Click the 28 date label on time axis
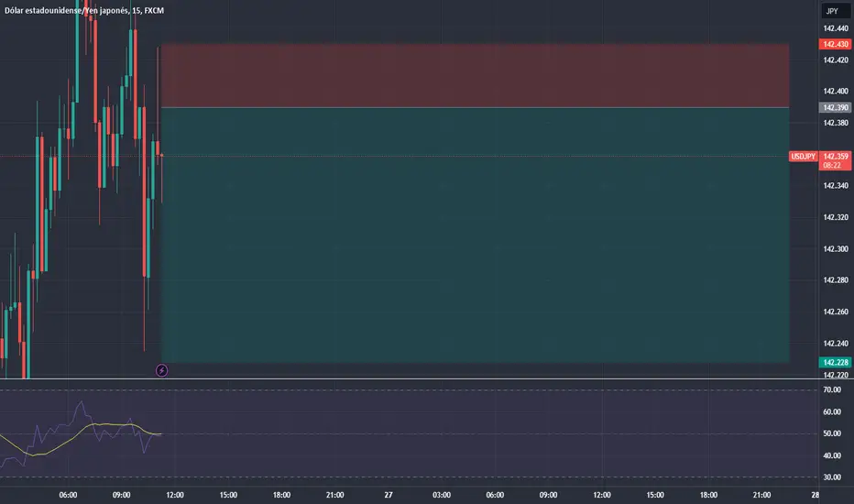Screen dimensions: 854x504 click(x=815, y=495)
